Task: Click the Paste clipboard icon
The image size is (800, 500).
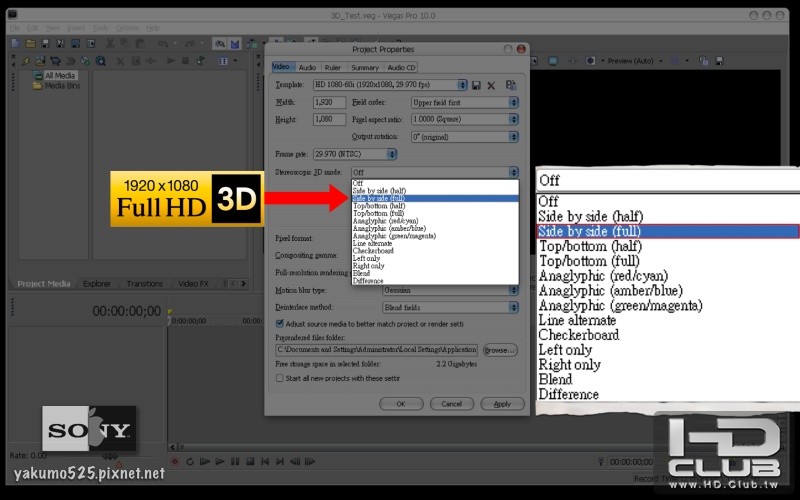Action: (140, 44)
